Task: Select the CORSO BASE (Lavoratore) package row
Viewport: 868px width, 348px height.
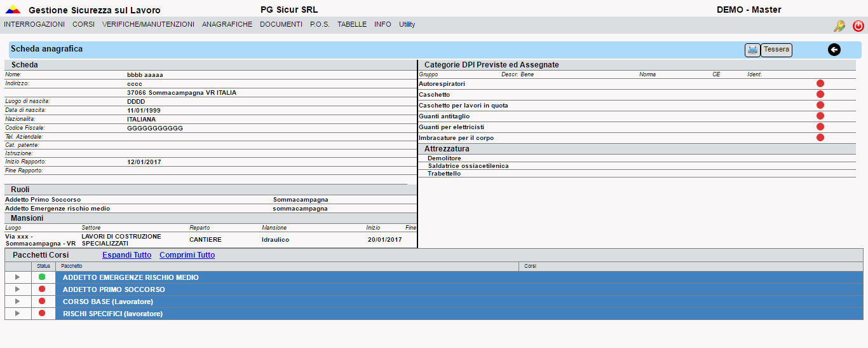Action: [459, 302]
